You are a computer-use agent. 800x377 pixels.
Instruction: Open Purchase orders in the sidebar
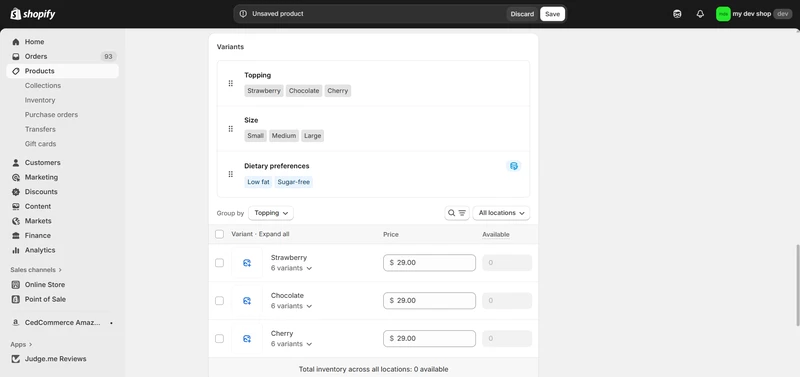pyautogui.click(x=52, y=115)
